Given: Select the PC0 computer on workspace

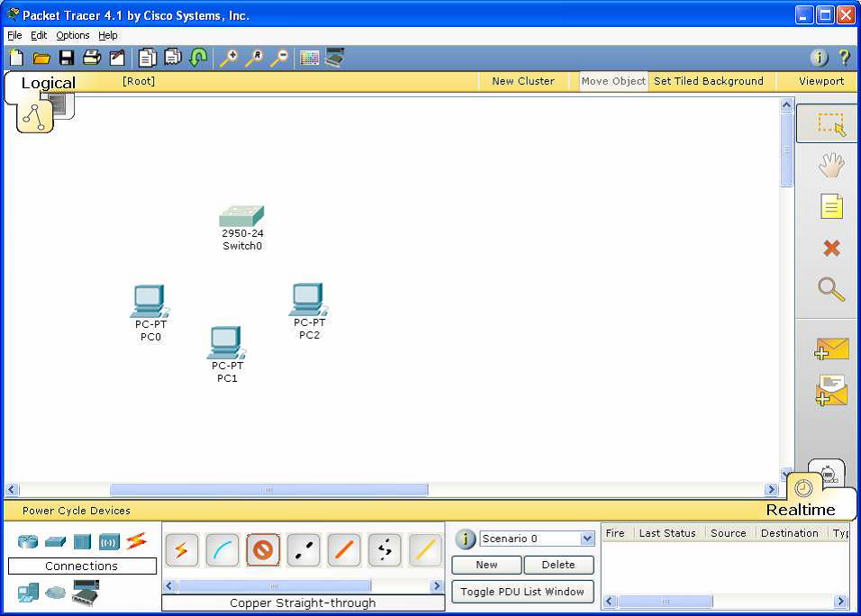Looking at the screenshot, I should tap(150, 302).
